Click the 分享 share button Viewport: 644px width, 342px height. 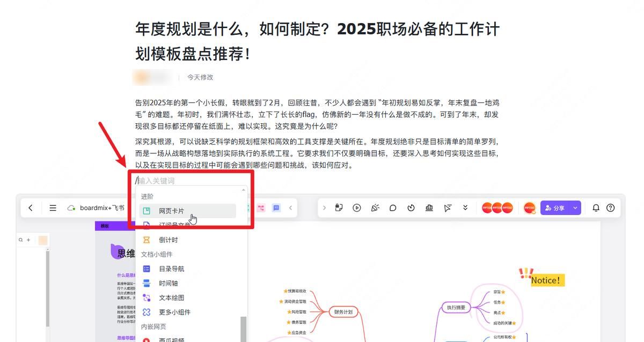pyautogui.click(x=556, y=208)
